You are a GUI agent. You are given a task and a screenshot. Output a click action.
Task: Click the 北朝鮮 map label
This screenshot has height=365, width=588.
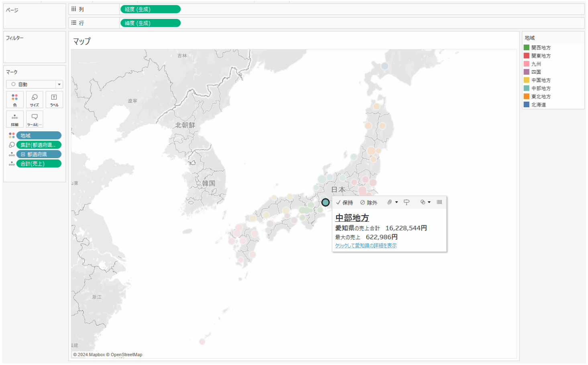click(185, 125)
